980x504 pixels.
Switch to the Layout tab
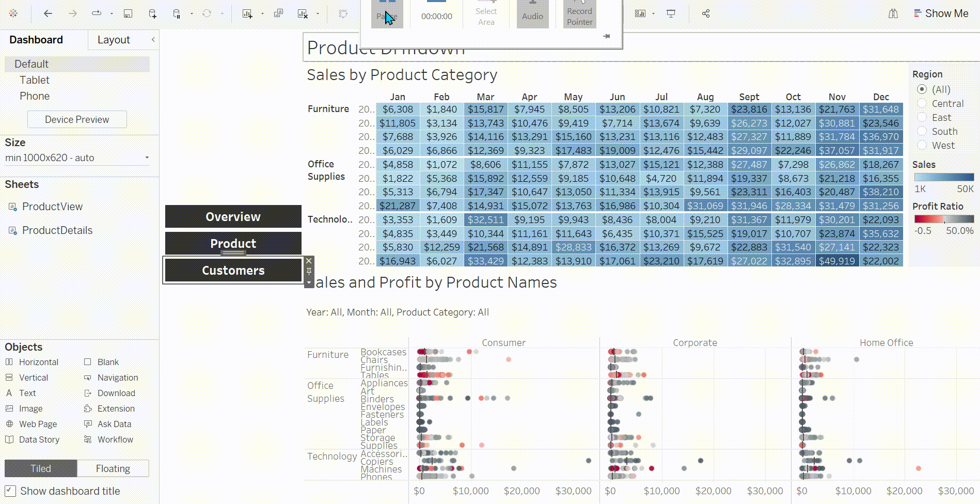(x=114, y=40)
